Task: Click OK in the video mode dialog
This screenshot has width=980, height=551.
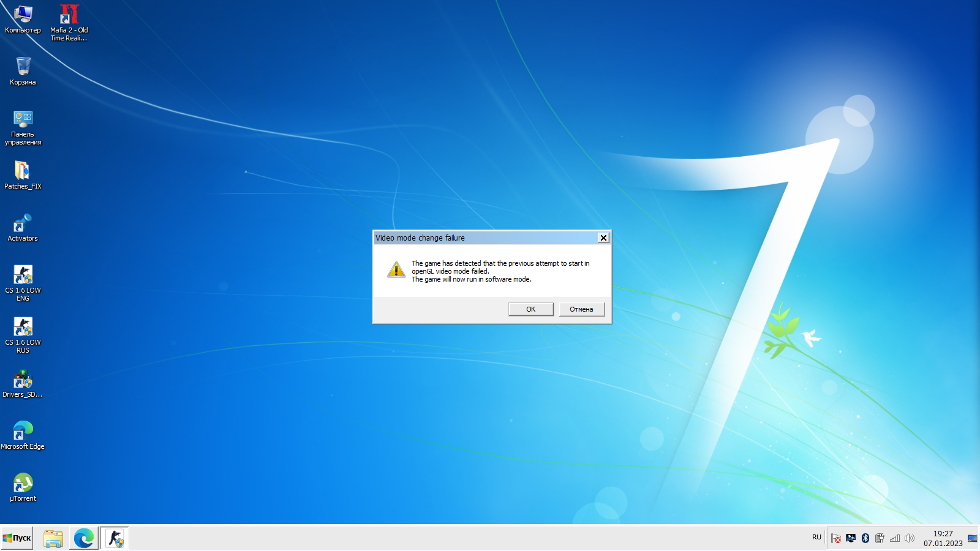Action: pyautogui.click(x=531, y=309)
